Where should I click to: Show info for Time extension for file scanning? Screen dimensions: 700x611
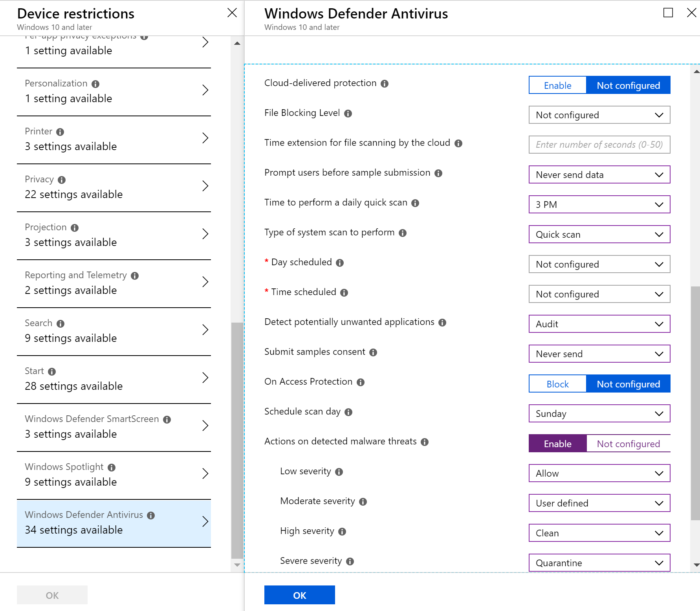[x=458, y=143]
